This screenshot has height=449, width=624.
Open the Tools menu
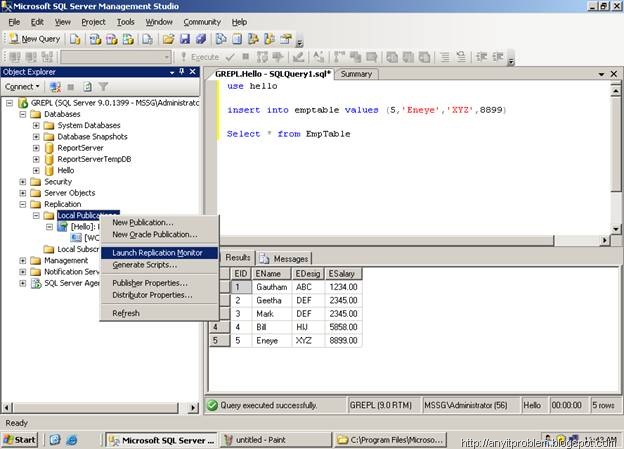tap(125, 22)
